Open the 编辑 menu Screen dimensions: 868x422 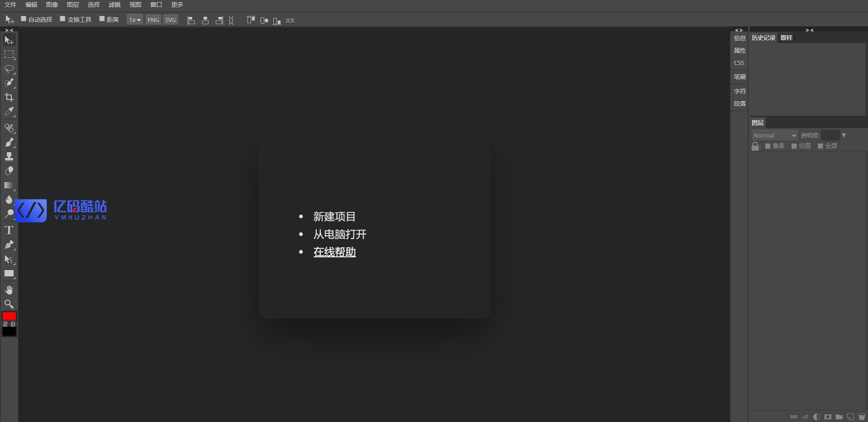click(x=31, y=5)
